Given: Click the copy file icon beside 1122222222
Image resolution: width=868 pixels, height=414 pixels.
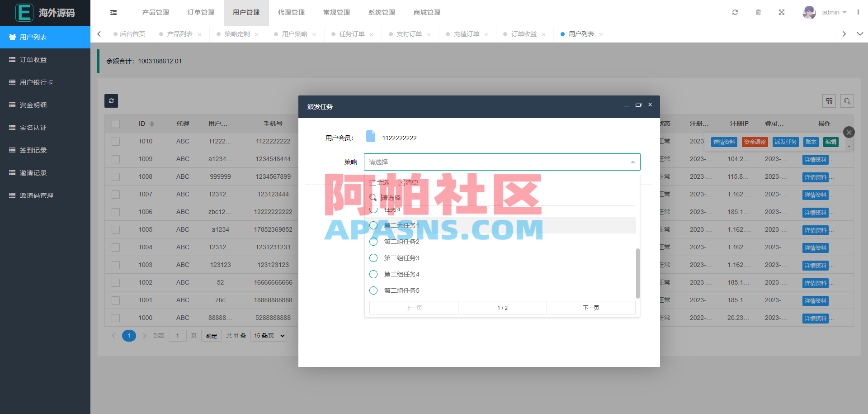Looking at the screenshot, I should point(371,136).
